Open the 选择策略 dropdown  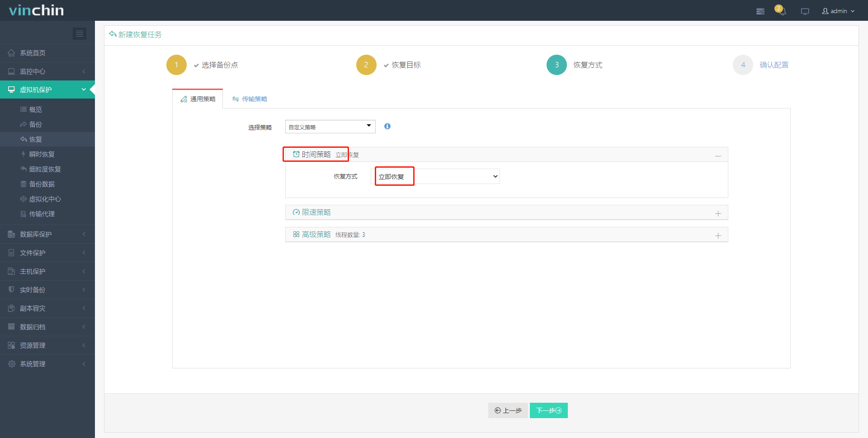(330, 127)
